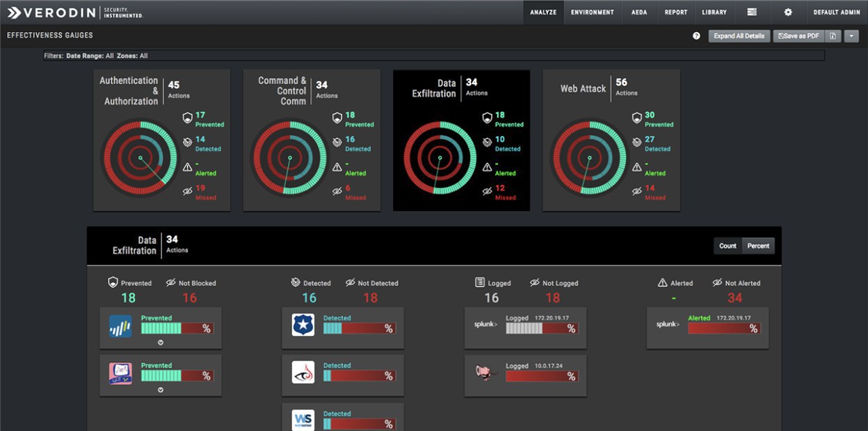This screenshot has height=431, width=868.
Task: Select the Web Attack gauge card
Action: [x=611, y=140]
